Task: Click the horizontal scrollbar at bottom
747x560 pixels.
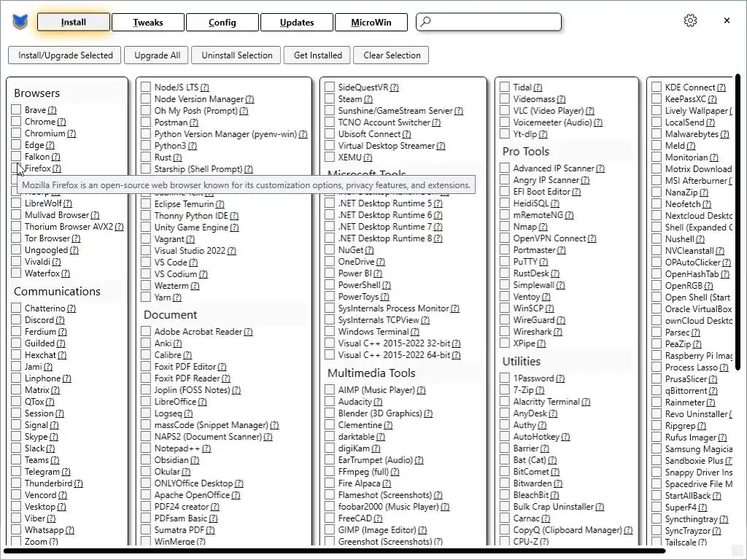Action: pos(333,551)
